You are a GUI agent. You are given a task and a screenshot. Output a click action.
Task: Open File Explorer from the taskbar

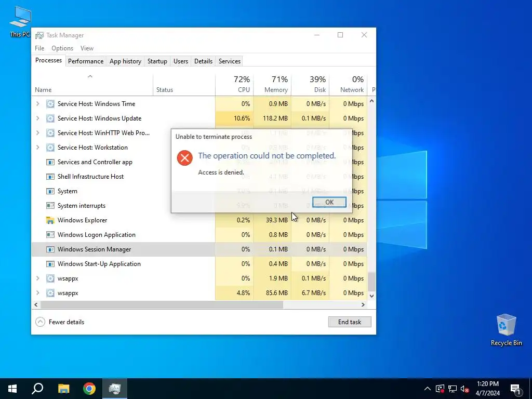click(63, 389)
